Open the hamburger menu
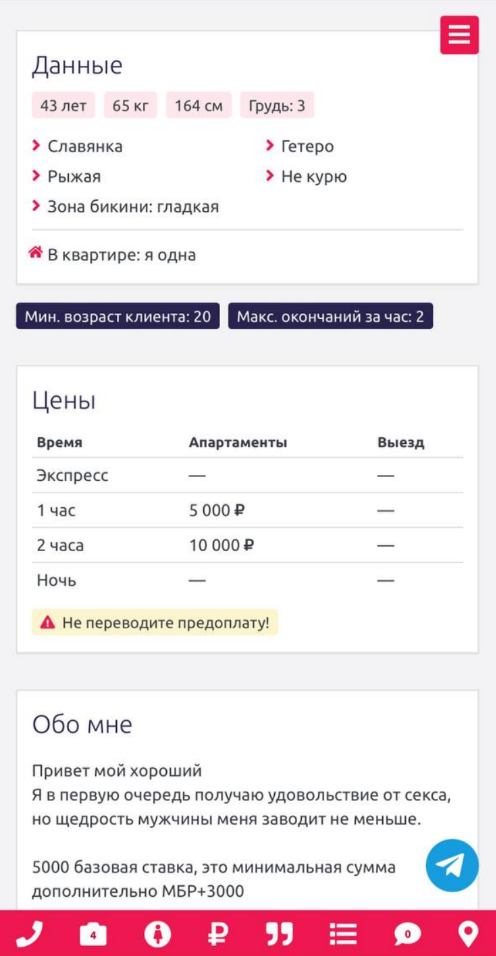 click(x=459, y=35)
